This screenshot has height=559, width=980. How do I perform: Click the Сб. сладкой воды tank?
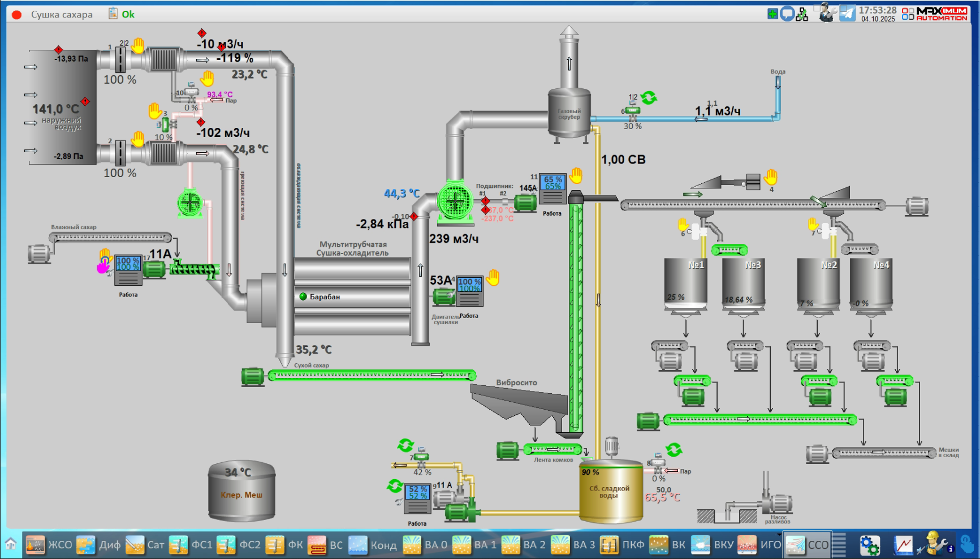(x=611, y=491)
